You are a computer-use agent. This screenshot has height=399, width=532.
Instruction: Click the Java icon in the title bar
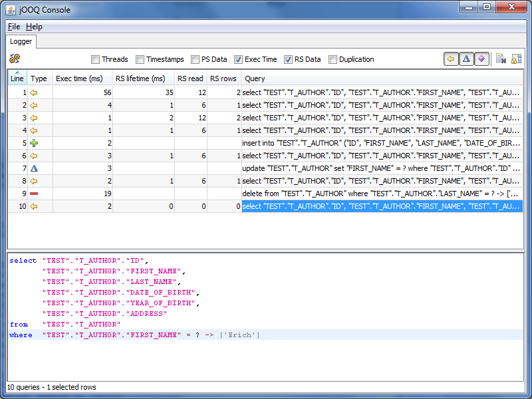[x=11, y=10]
